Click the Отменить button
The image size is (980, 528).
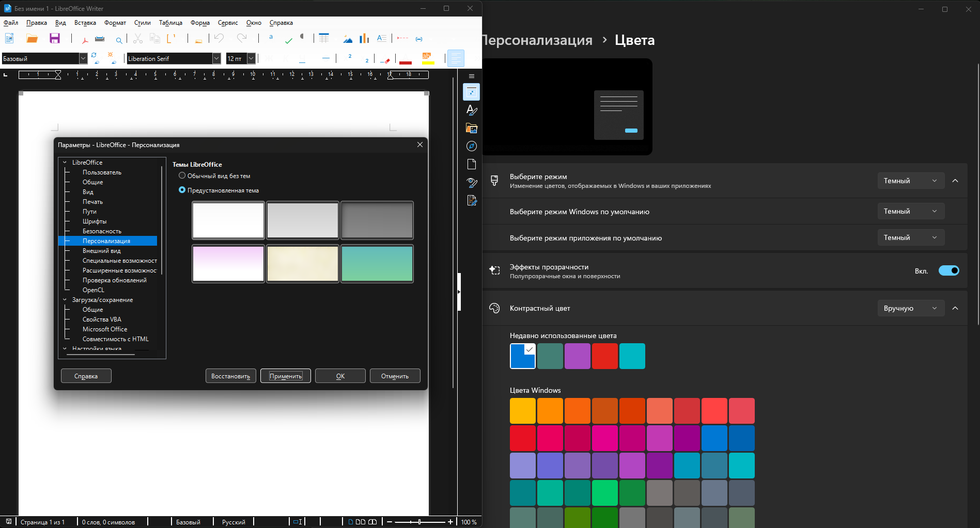[x=395, y=376]
